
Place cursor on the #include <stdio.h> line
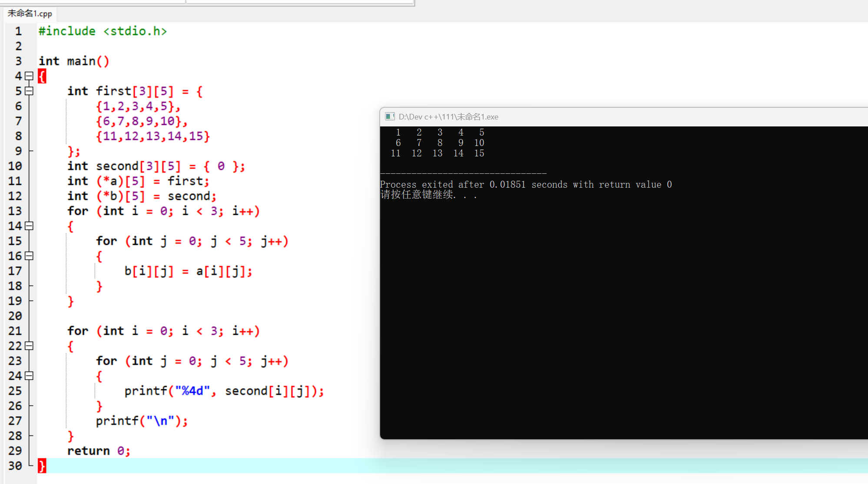coord(103,31)
